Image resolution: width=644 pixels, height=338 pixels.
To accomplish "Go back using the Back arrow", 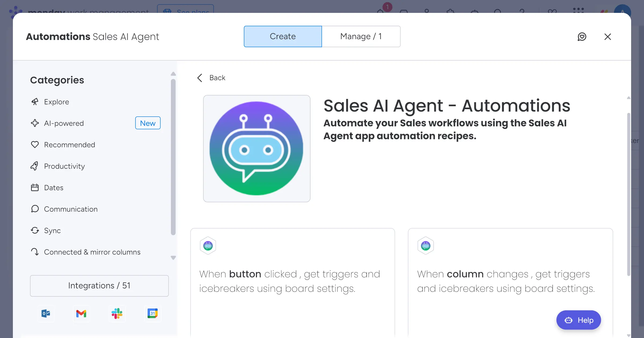I will click(x=211, y=78).
